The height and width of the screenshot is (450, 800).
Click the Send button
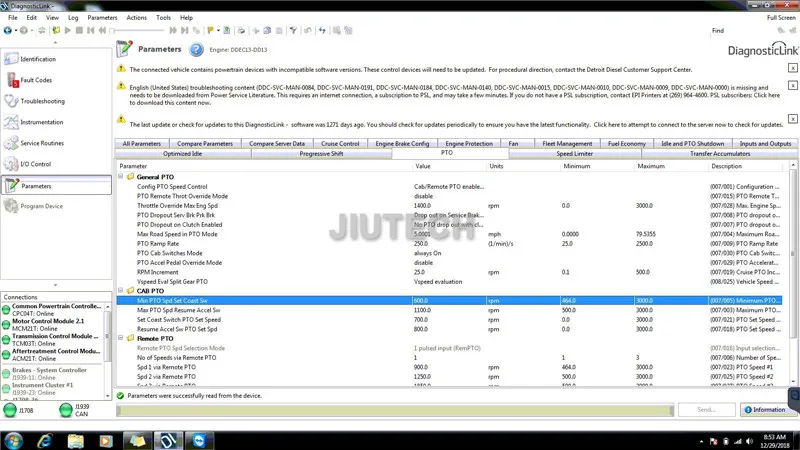pyautogui.click(x=706, y=409)
